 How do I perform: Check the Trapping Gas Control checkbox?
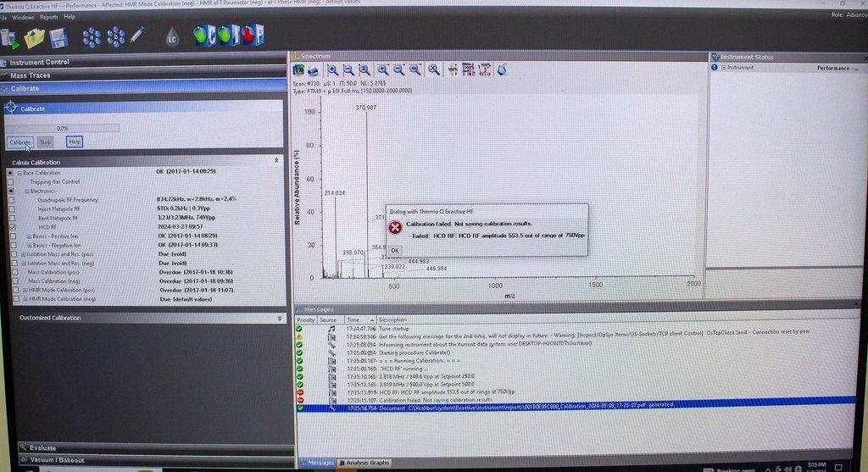(11, 181)
